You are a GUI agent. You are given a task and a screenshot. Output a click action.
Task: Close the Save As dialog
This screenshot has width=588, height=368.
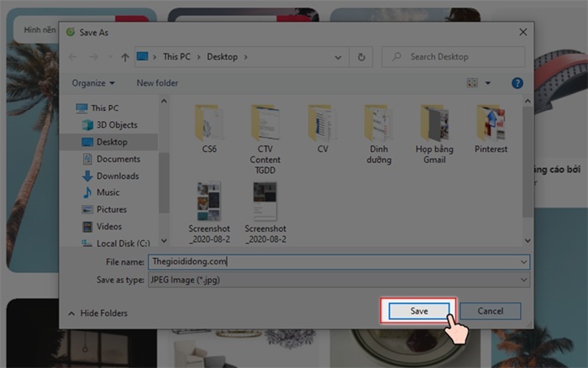click(522, 32)
